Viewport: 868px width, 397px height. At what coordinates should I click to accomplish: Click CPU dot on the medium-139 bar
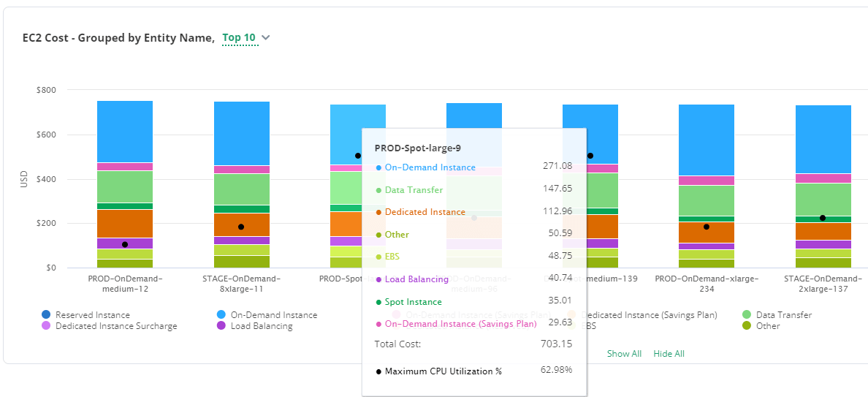[x=590, y=156]
